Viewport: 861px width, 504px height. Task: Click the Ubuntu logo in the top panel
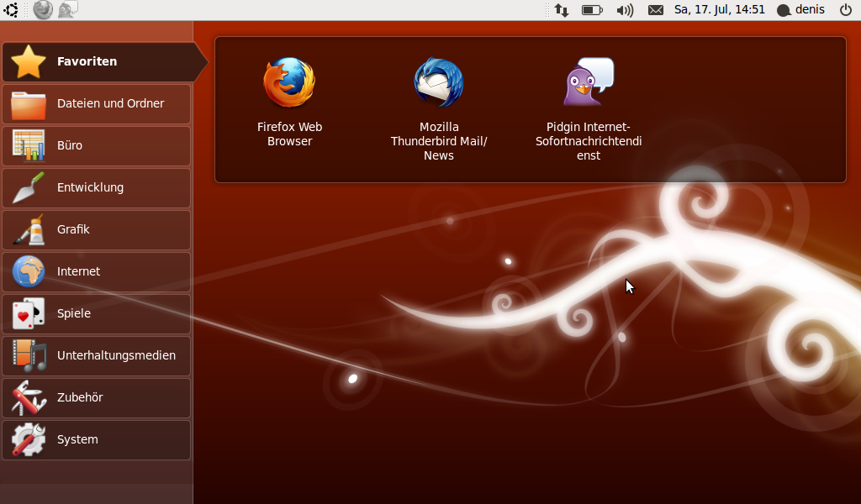[11, 10]
